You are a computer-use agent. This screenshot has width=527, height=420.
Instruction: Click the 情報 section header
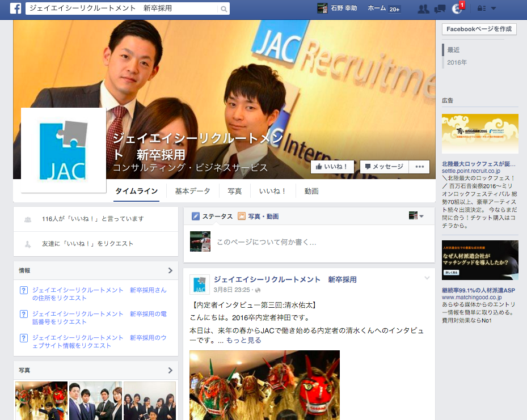pos(96,270)
